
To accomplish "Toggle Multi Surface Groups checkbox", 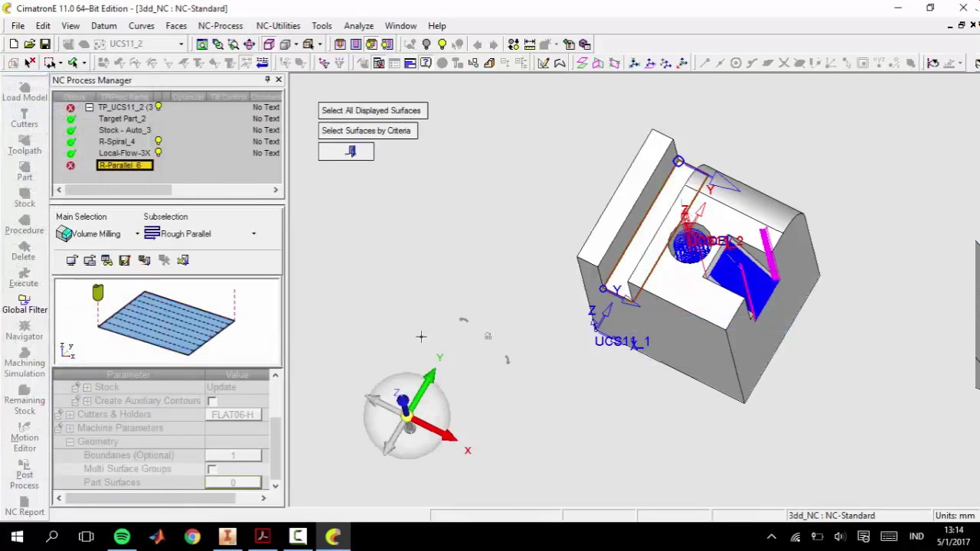I will (212, 469).
